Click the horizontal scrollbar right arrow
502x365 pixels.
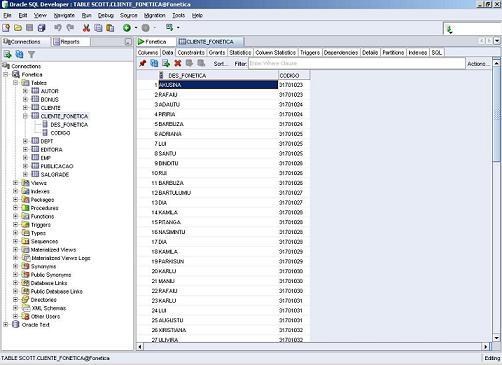(x=485, y=347)
